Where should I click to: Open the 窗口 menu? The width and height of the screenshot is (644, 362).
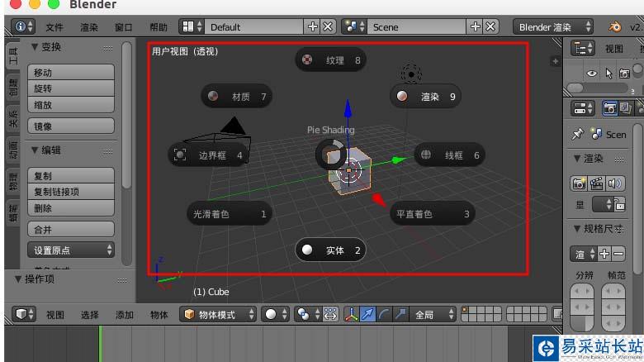pyautogui.click(x=123, y=27)
